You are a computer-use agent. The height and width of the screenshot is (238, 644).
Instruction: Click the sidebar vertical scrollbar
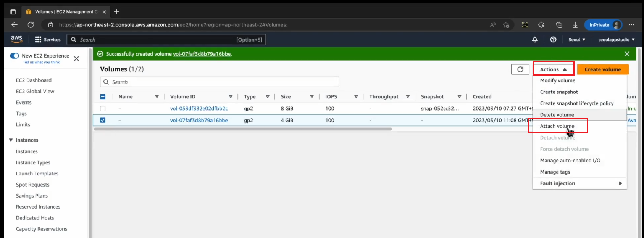point(90,143)
